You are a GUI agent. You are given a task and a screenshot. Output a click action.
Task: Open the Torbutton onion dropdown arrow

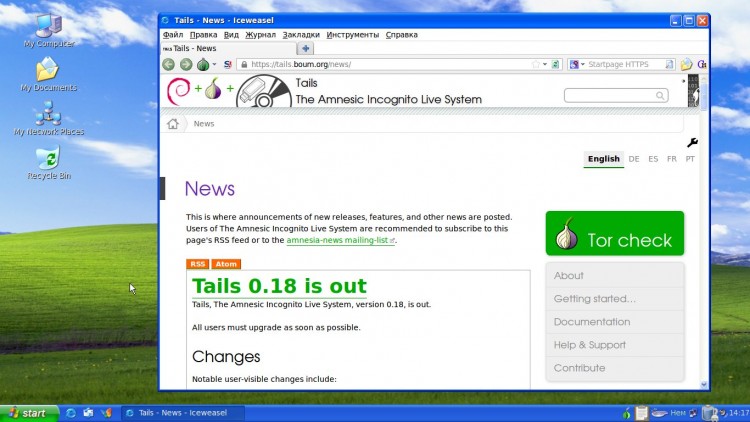point(214,64)
